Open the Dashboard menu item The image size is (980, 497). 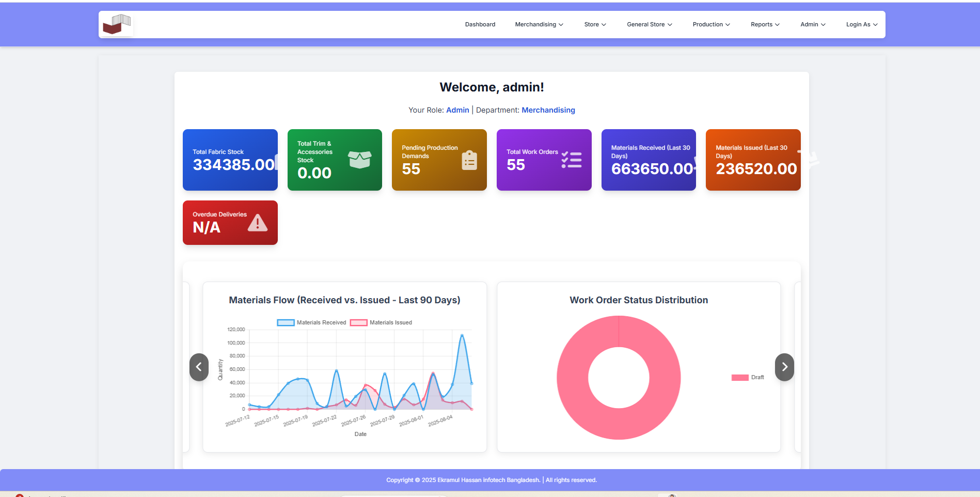tap(480, 24)
